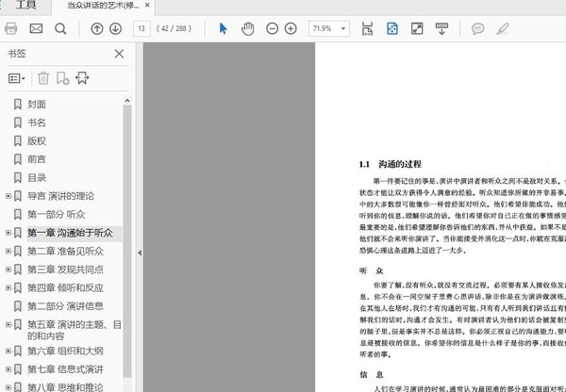This screenshot has width=566, height=392.
Task: Switch to the 工具 tab
Action: 26,5
